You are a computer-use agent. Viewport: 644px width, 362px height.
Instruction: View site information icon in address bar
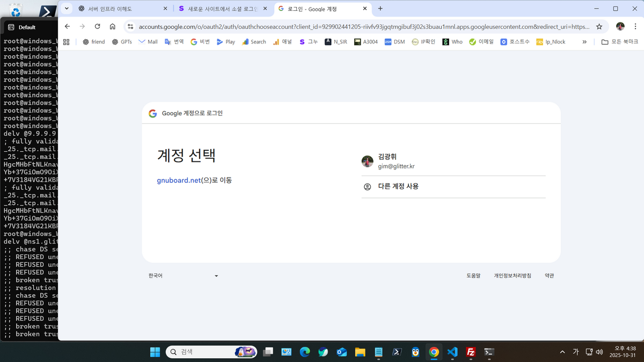[x=130, y=26]
